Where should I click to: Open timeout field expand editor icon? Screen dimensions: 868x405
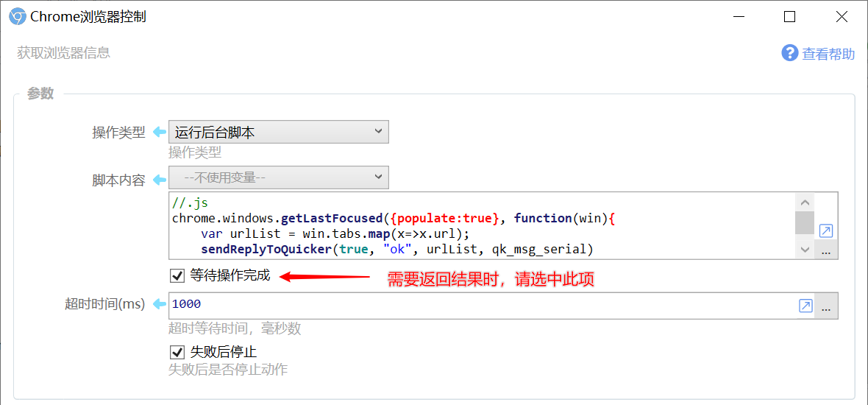click(805, 306)
